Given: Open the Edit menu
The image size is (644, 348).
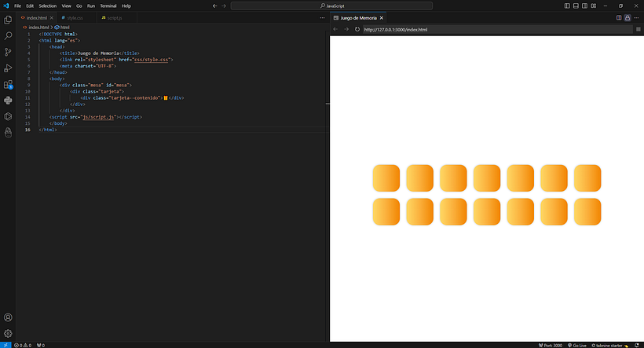Looking at the screenshot, I should point(30,5).
